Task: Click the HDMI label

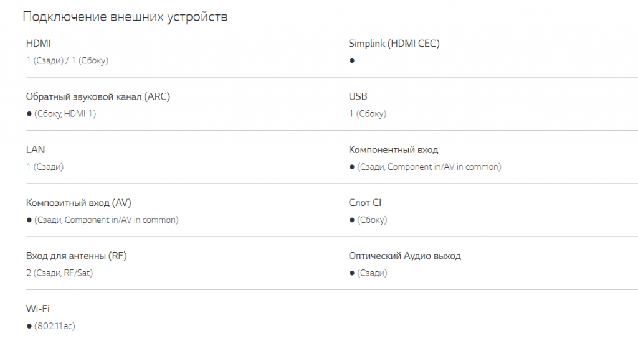Action: [x=38, y=44]
